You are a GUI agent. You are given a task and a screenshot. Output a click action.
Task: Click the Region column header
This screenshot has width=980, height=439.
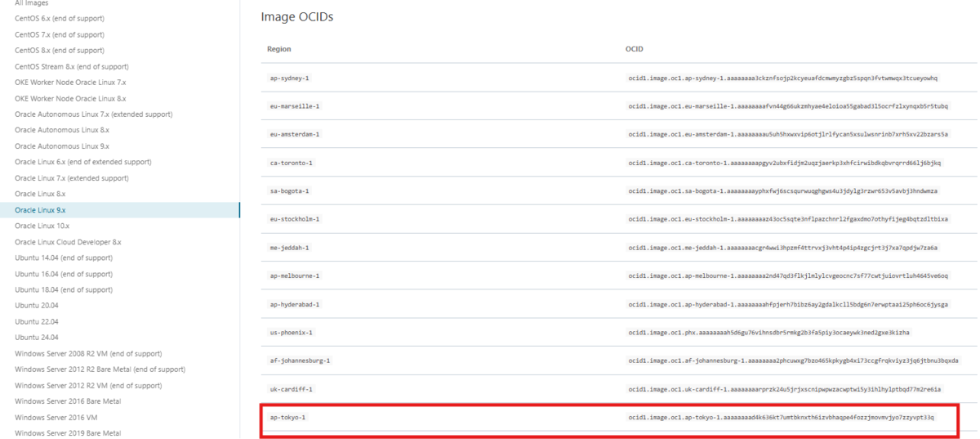[x=279, y=49]
